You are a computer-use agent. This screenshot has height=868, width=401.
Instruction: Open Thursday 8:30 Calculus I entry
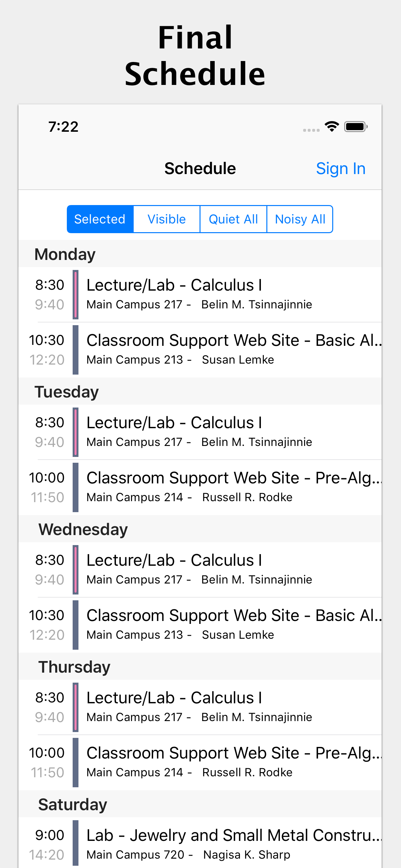200,707
